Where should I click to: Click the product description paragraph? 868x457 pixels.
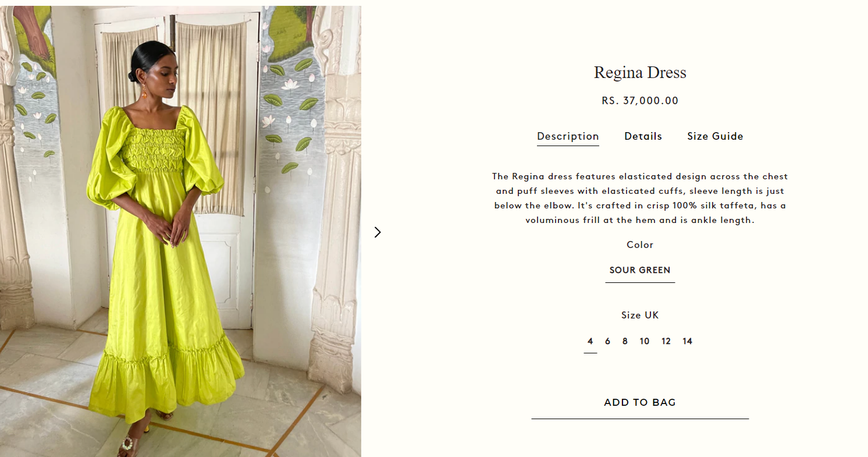[x=640, y=198]
